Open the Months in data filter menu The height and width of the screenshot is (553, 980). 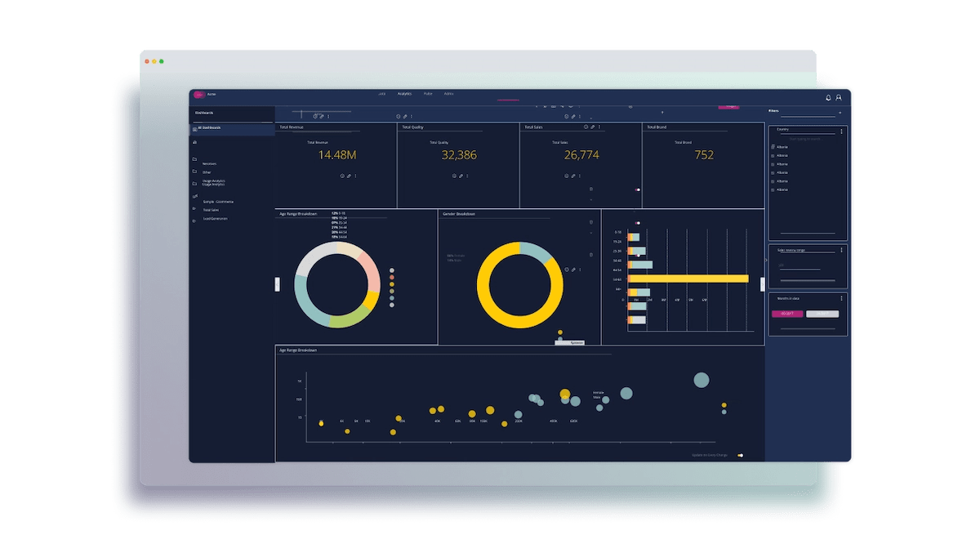tap(841, 298)
